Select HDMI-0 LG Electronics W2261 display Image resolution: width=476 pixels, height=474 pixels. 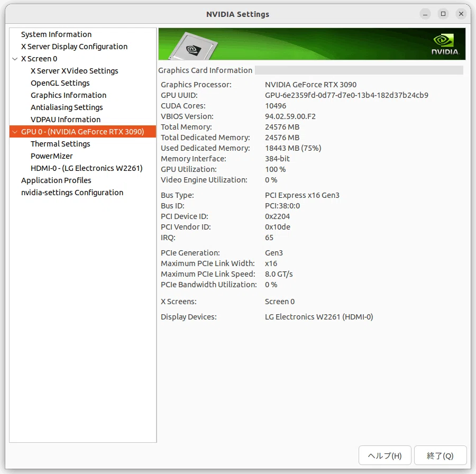(87, 168)
